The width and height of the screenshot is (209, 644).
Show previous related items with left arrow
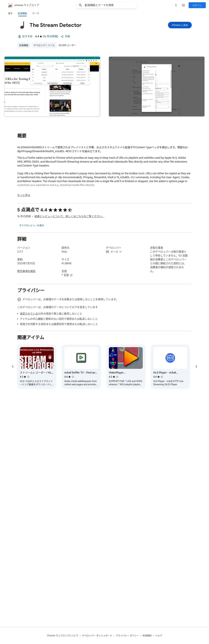point(13,367)
